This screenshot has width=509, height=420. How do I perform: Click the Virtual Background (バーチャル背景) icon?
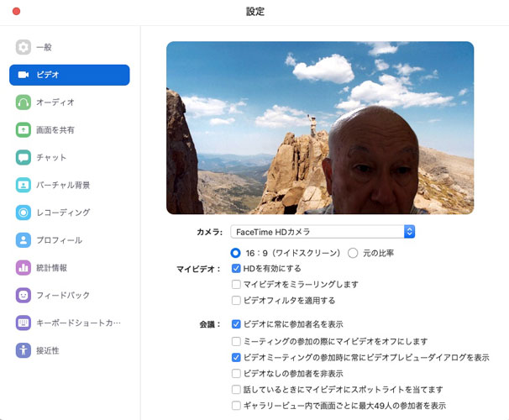coord(24,185)
